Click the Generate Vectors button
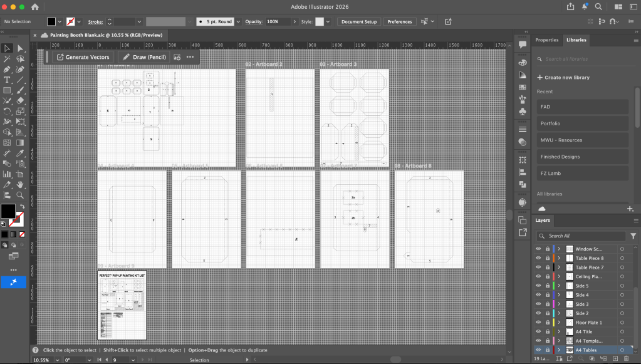This screenshot has height=364, width=641. (83, 57)
